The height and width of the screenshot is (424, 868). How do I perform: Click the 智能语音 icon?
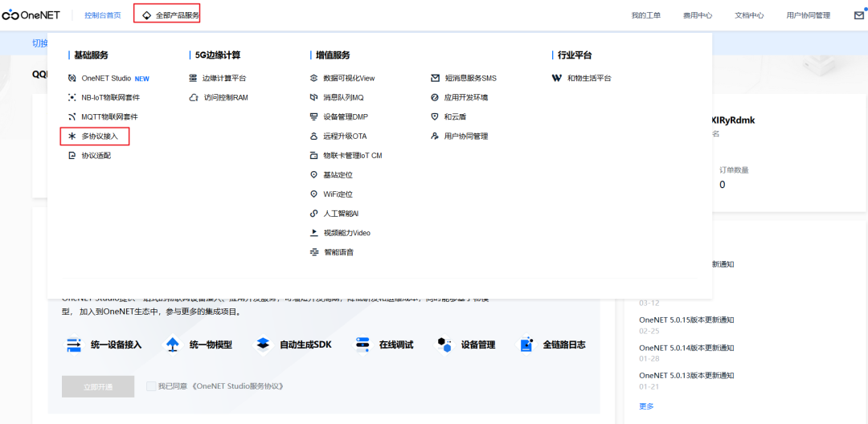click(314, 252)
